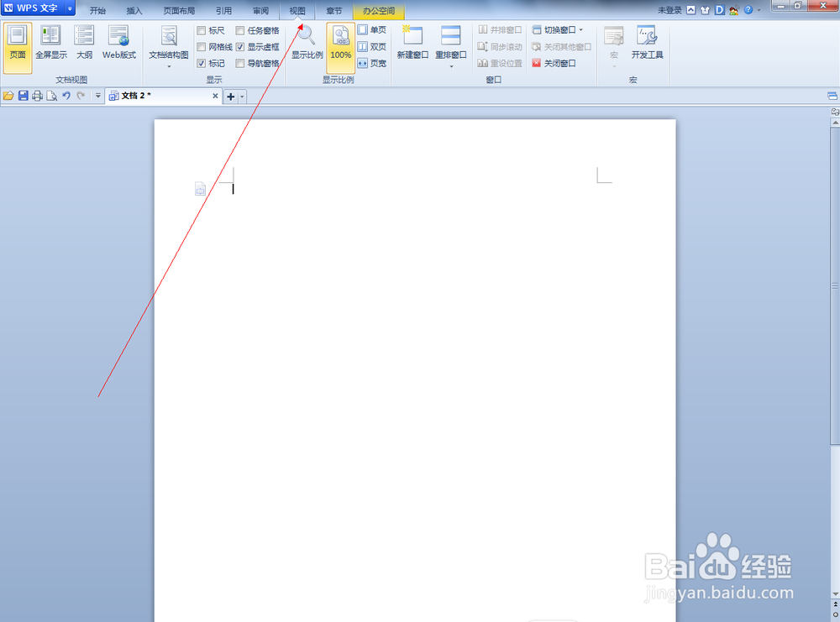
Task: Switch to 全屏显示 full screen view
Action: tap(51, 42)
